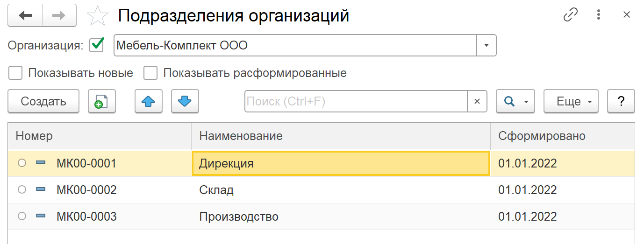Click the back navigation arrow
The height and width of the screenshot is (244, 644).
tap(25, 15)
